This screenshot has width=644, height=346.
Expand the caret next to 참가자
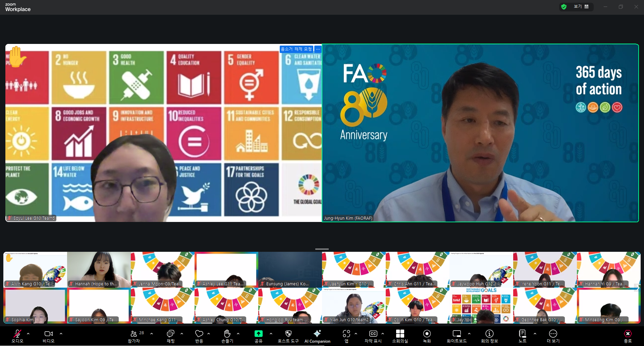click(152, 334)
